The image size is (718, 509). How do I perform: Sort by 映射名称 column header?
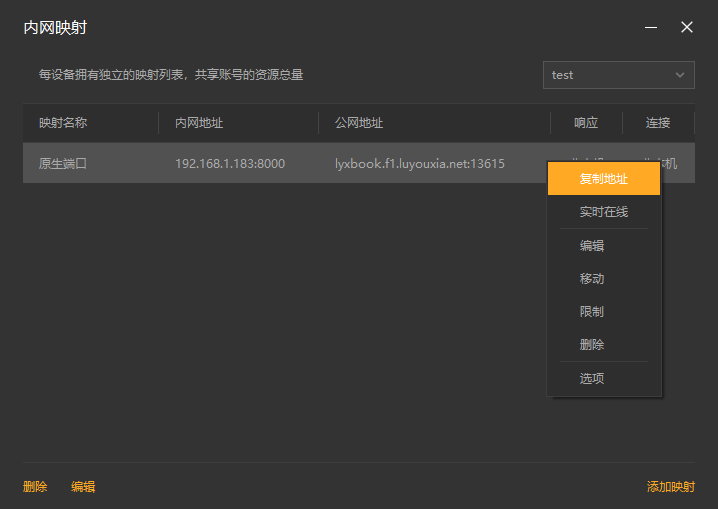(91, 123)
